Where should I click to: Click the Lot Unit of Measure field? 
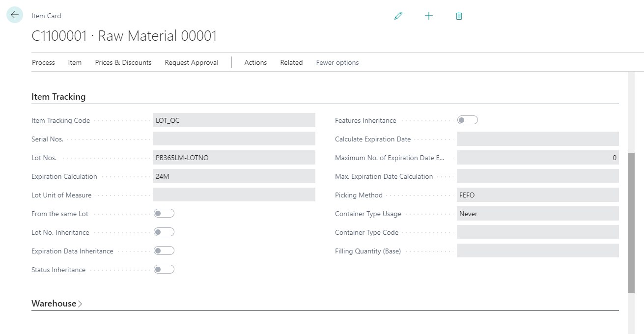click(234, 195)
